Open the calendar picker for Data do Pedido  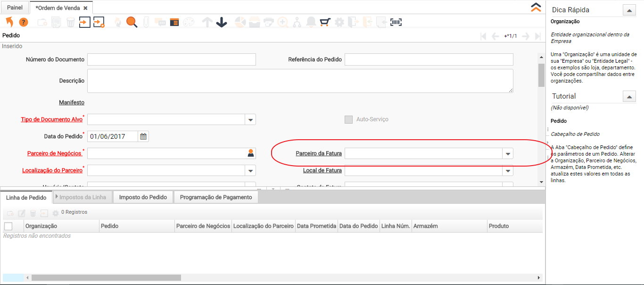[143, 136]
